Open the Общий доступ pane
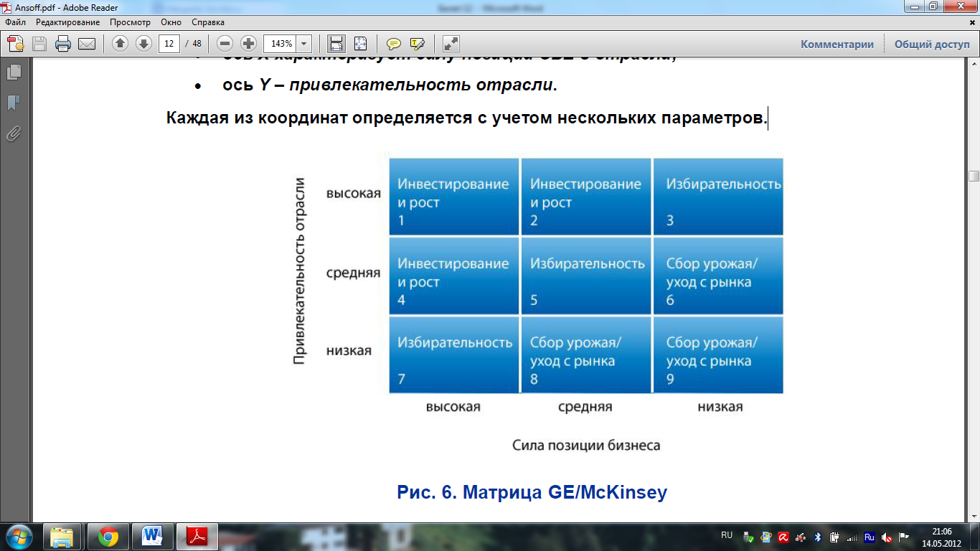This screenshot has height=551, width=980. click(x=932, y=44)
